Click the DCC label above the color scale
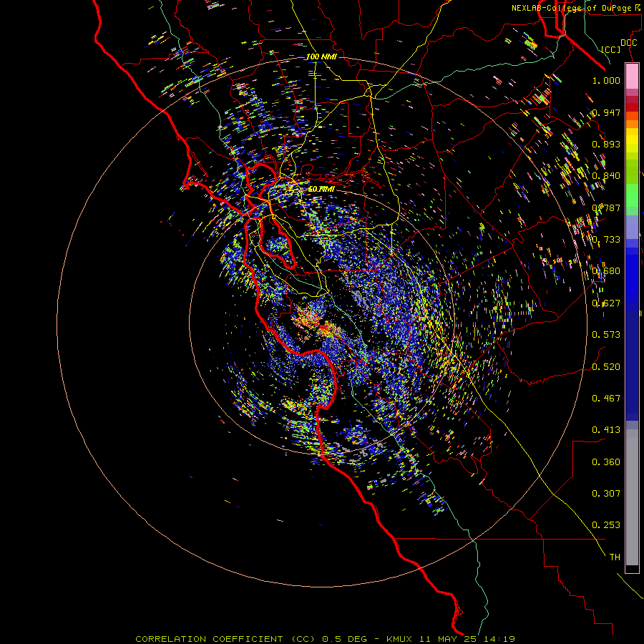 coord(628,42)
